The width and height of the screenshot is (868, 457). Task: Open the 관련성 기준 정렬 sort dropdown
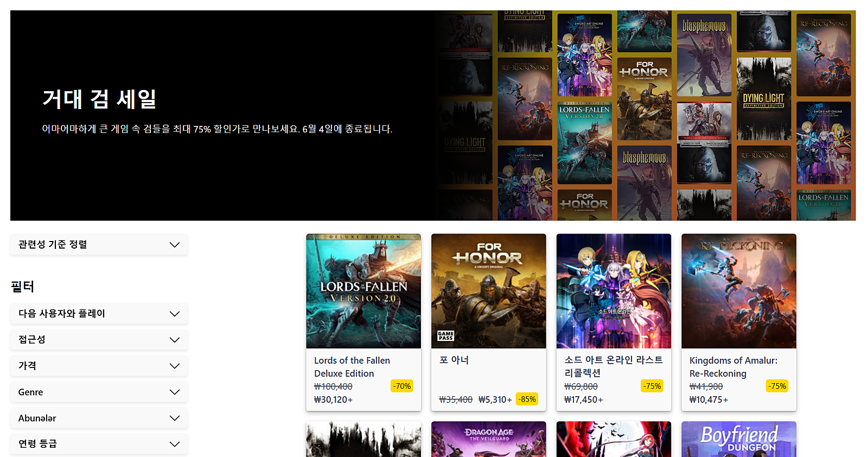(x=99, y=244)
